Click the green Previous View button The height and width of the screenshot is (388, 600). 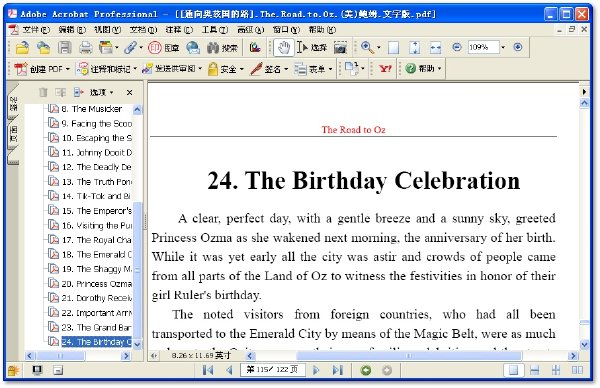click(x=366, y=370)
